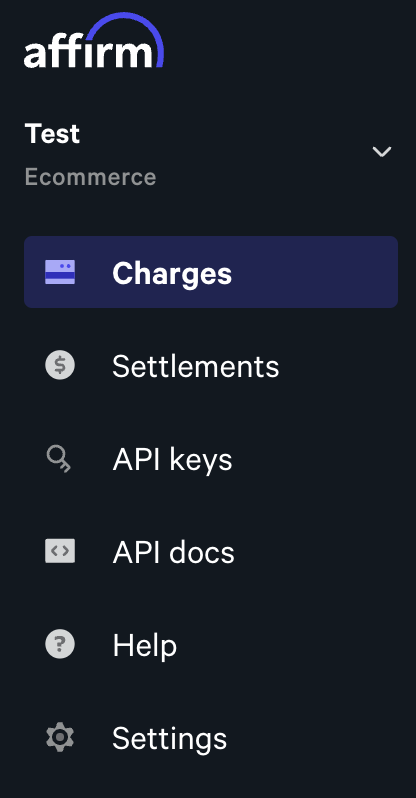416x798 pixels.
Task: Click the highlighted Charges row background
Action: coord(211,272)
